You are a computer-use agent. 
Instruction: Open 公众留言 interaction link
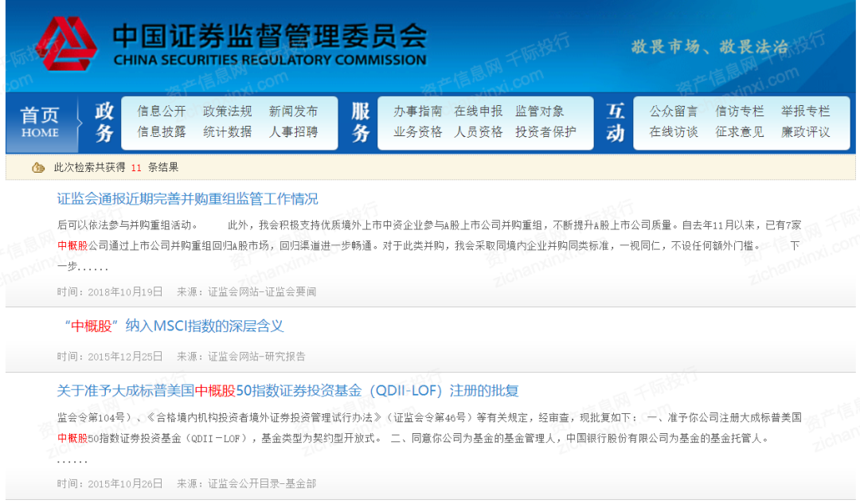[x=674, y=111]
